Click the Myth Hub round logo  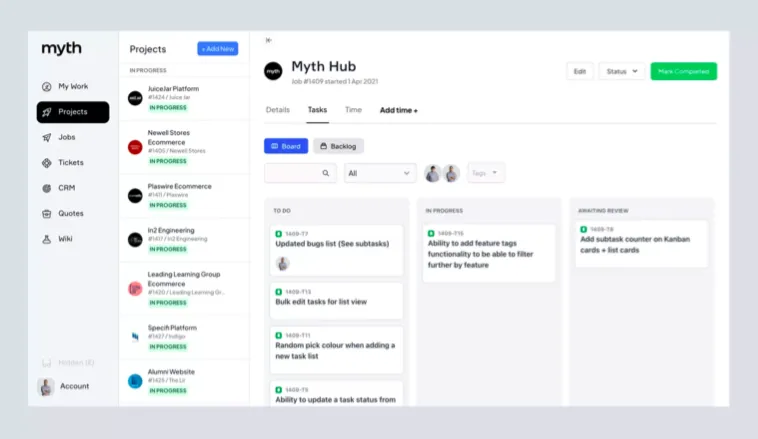click(x=273, y=72)
